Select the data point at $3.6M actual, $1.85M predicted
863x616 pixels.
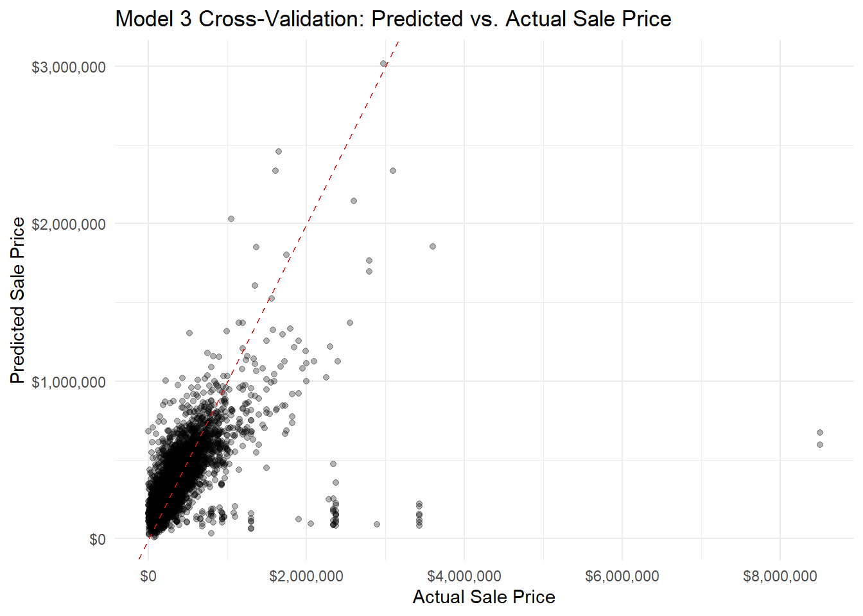pyautogui.click(x=433, y=246)
